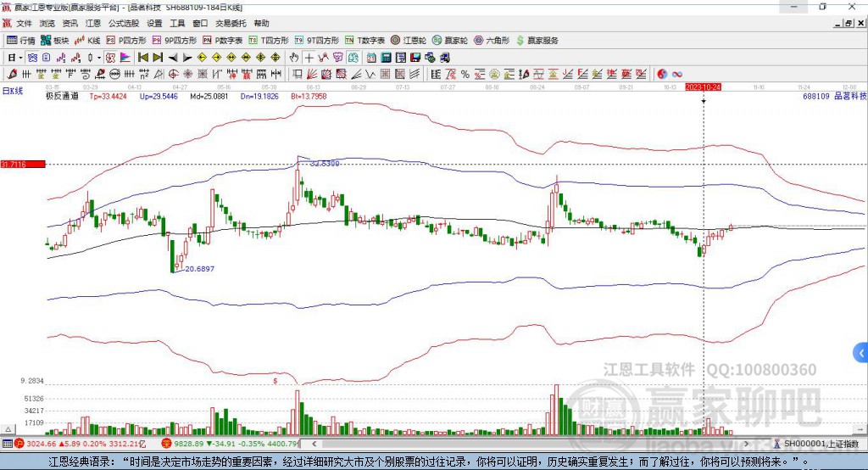Screen dimensions: 868x470
Task: Click the zigzag line drawing tool
Action: tap(370, 75)
